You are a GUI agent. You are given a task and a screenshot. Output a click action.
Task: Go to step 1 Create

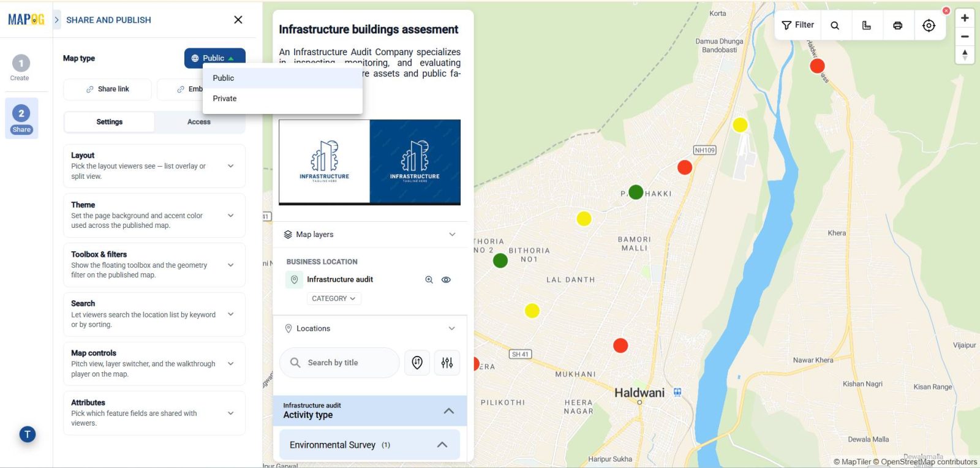pyautogui.click(x=21, y=68)
